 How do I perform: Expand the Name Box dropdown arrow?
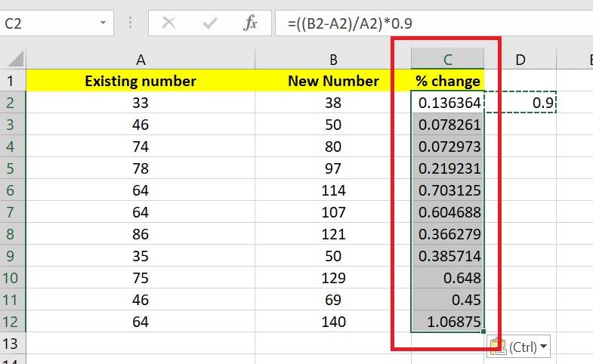(103, 23)
